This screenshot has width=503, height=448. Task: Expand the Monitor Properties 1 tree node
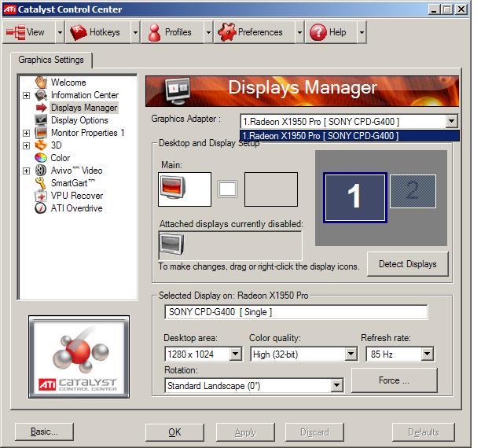coord(26,133)
